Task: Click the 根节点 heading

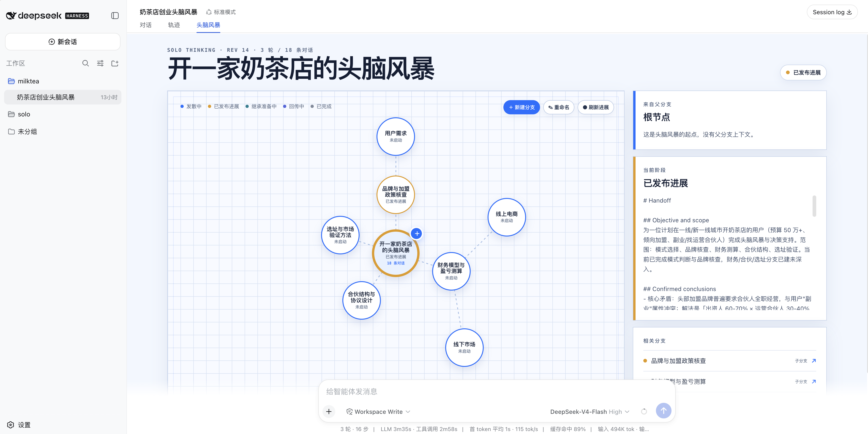Action: (x=656, y=117)
